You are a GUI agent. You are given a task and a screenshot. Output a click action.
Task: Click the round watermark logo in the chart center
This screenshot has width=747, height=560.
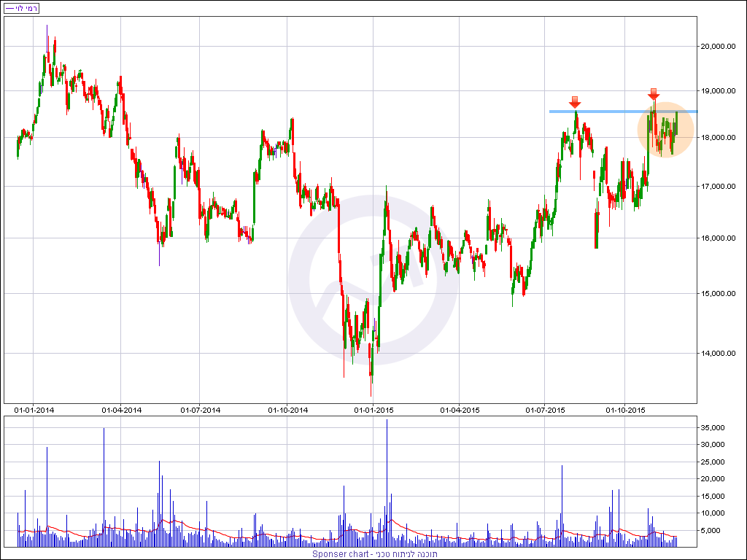coord(373,281)
